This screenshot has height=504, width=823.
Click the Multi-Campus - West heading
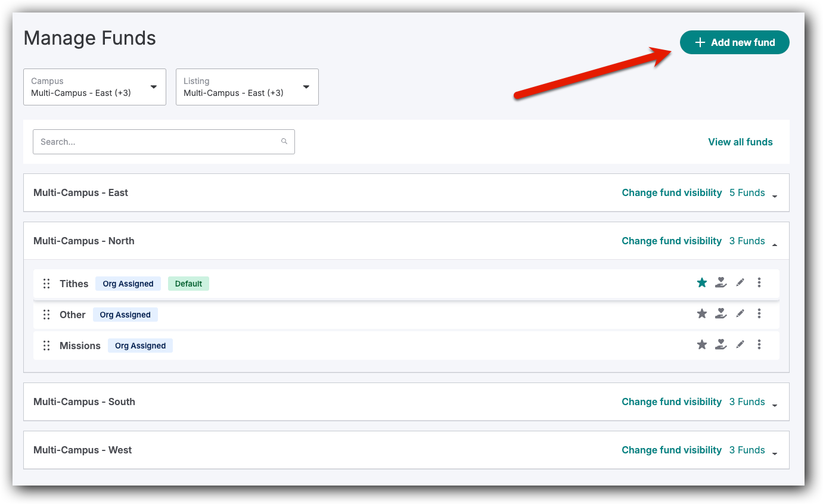coord(82,450)
